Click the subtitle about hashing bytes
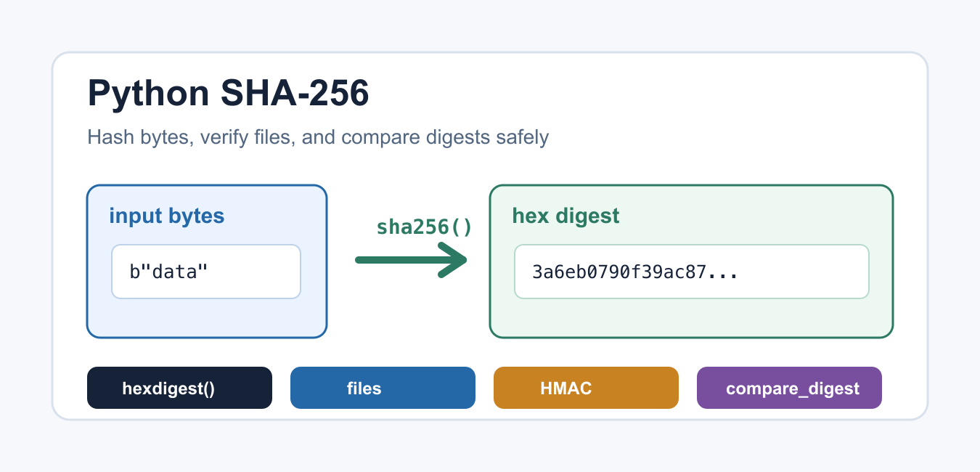Viewport: 980px width, 472px height. pyautogui.click(x=318, y=137)
